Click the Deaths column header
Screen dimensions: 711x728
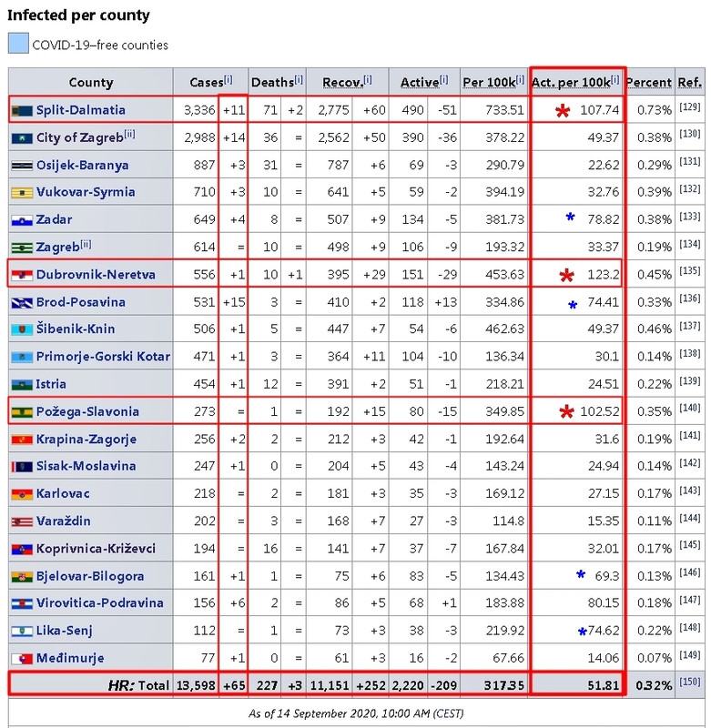(x=277, y=82)
